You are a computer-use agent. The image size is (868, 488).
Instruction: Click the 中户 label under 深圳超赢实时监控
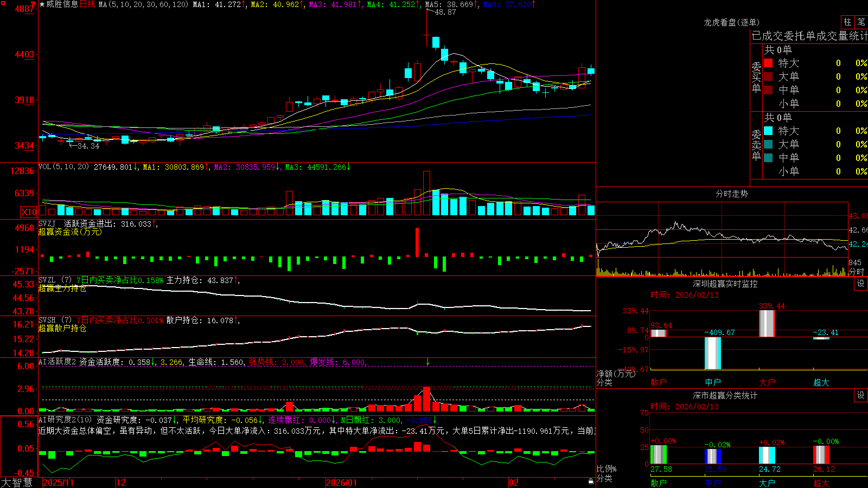point(713,382)
